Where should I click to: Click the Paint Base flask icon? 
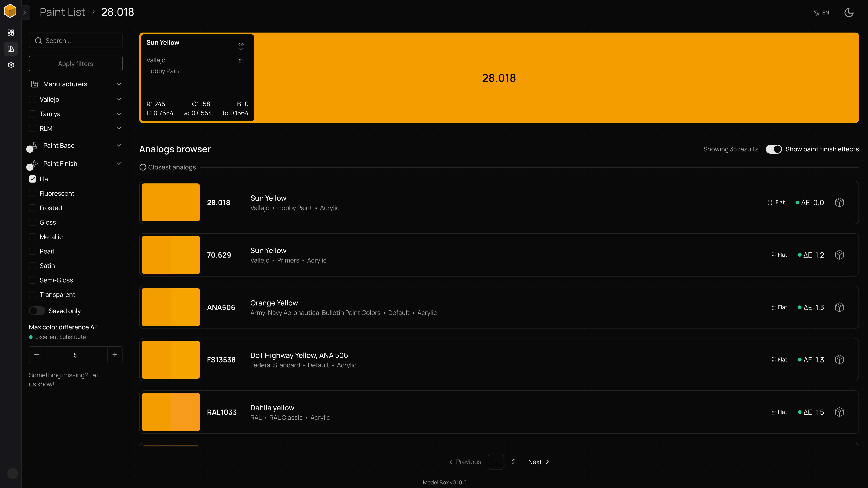tap(34, 145)
